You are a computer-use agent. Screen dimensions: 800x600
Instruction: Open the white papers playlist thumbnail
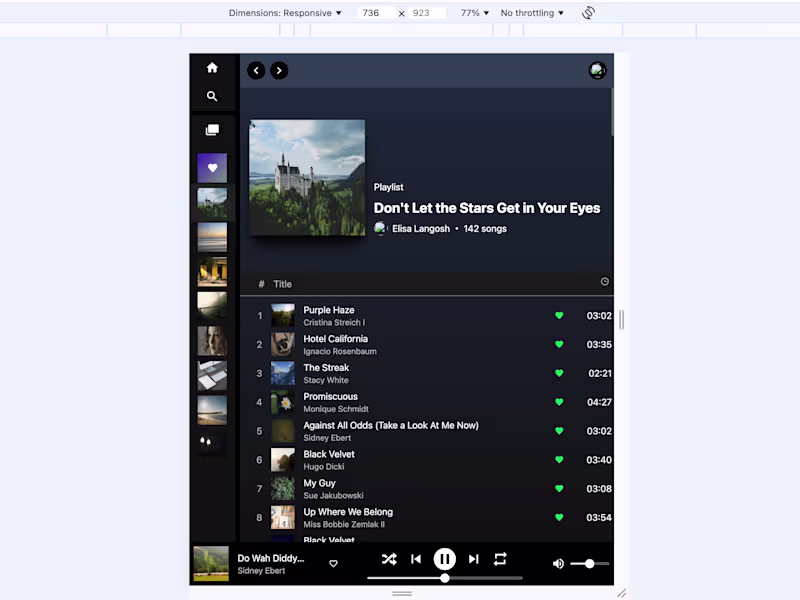tap(212, 376)
